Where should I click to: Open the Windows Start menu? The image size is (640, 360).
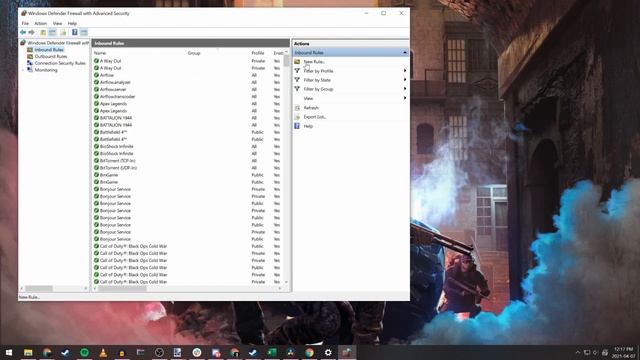coord(9,352)
